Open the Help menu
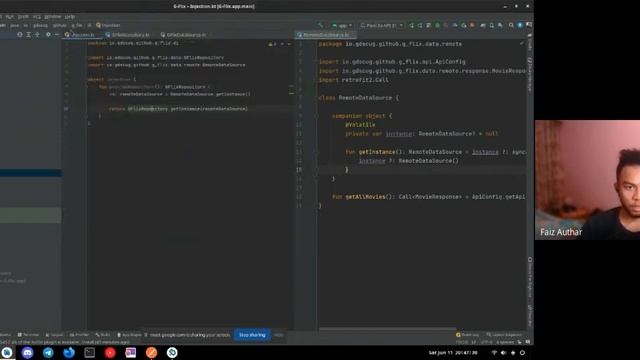Viewport: 640px width, 360px height. 70,17
